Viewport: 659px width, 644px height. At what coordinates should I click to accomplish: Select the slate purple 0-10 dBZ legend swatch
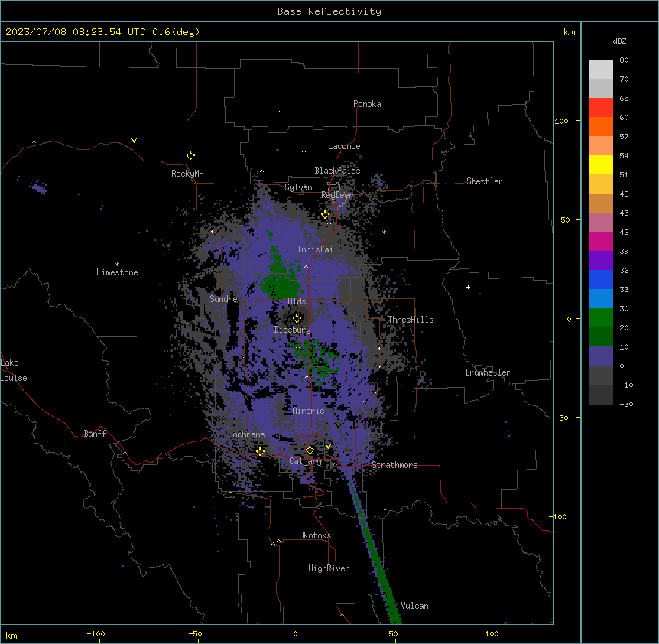pos(601,356)
